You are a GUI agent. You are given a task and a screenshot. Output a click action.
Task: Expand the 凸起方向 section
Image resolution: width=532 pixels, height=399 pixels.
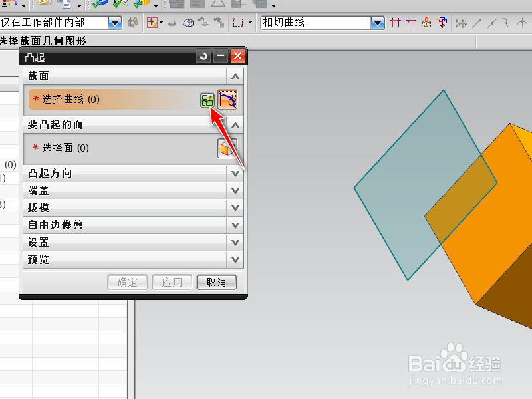pos(235,174)
